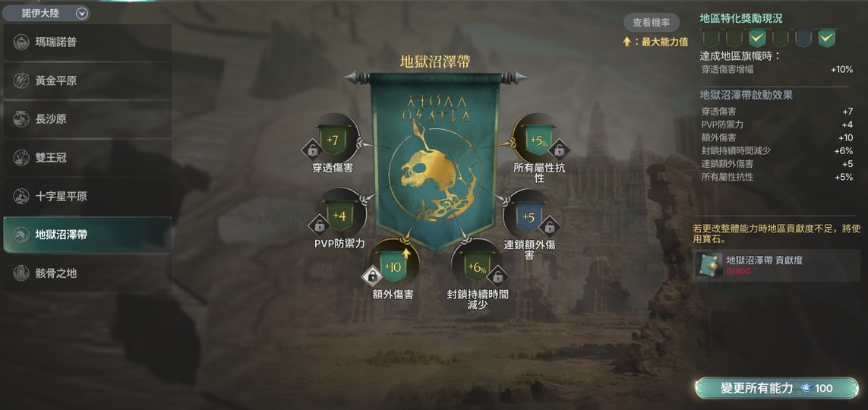Click the 變更所有能力 100 button
The height and width of the screenshot is (410, 868).
point(777,389)
